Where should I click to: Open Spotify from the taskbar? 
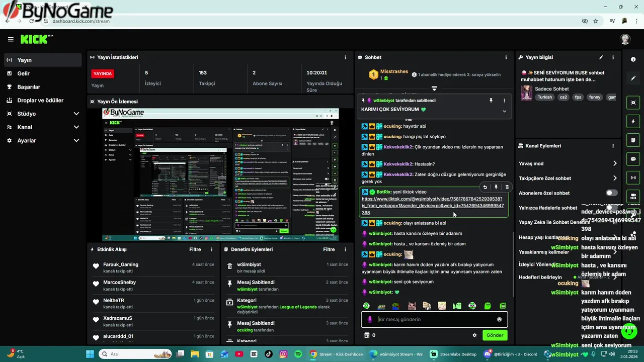tap(298, 354)
